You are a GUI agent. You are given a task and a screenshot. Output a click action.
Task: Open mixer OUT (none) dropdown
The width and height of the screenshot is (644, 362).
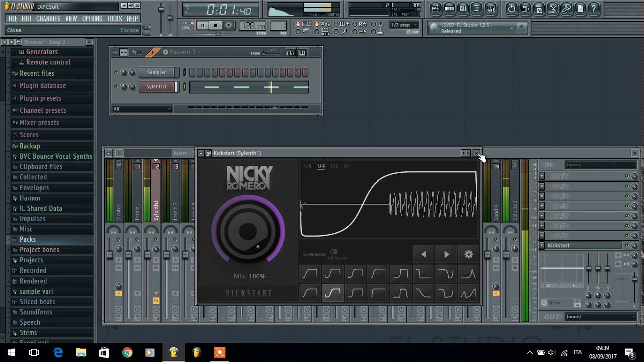pos(601,317)
